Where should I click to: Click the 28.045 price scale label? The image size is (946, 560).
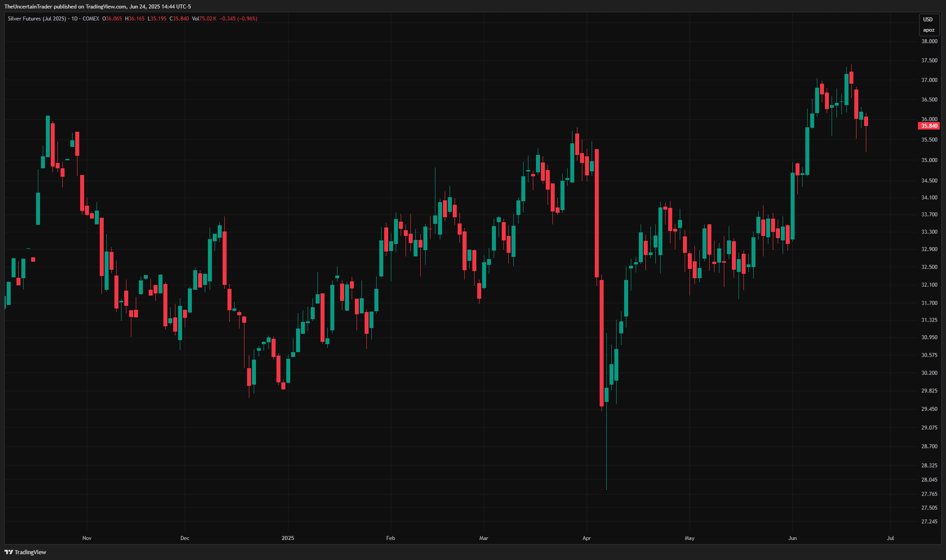930,480
